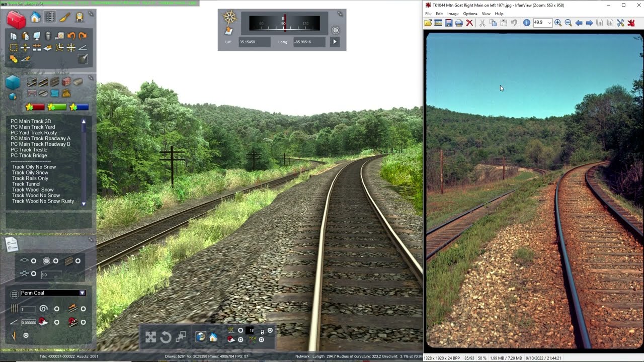Toggle the radio button beside the round junction icon
The height and width of the screenshot is (362, 644).
tap(56, 261)
